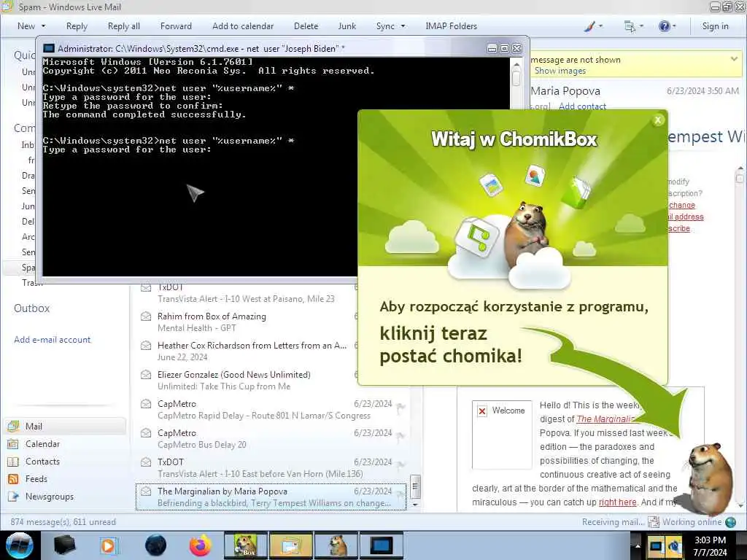Click the dark globe browser taskbar icon

[x=156, y=545]
